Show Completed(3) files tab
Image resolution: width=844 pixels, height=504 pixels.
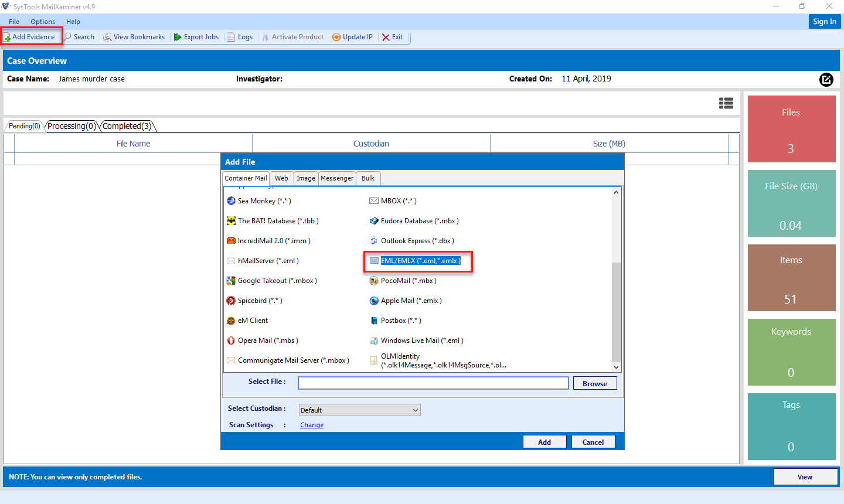(x=127, y=126)
